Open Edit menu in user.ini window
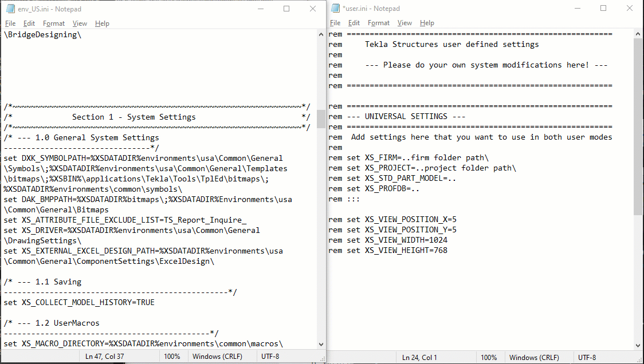Viewport: 644px width, 364px height. [x=354, y=23]
